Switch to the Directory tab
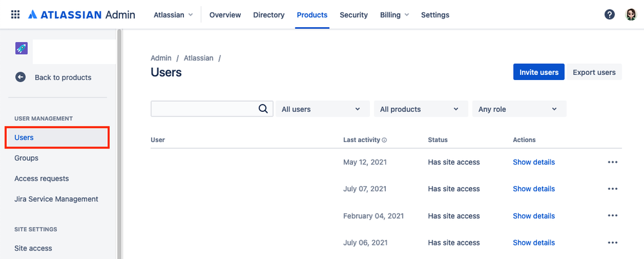 click(x=268, y=15)
